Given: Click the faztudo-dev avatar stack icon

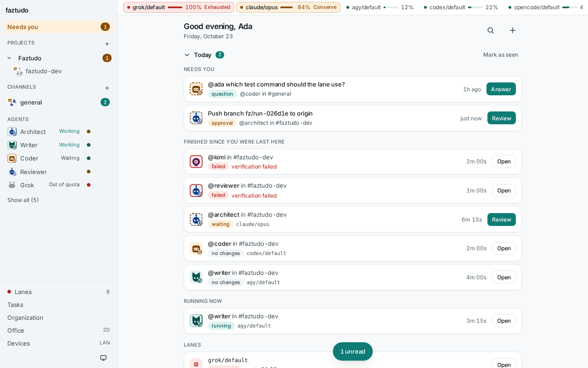Looking at the screenshot, I should pos(18,71).
